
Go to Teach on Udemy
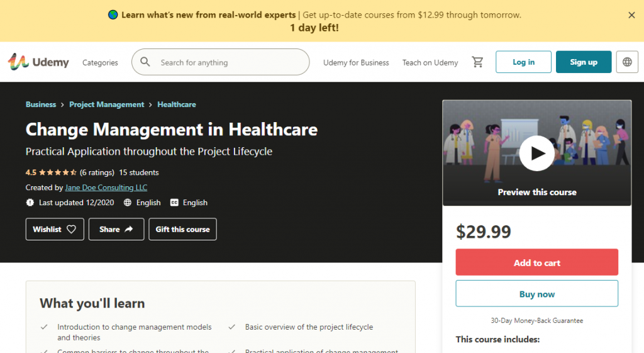pos(430,63)
